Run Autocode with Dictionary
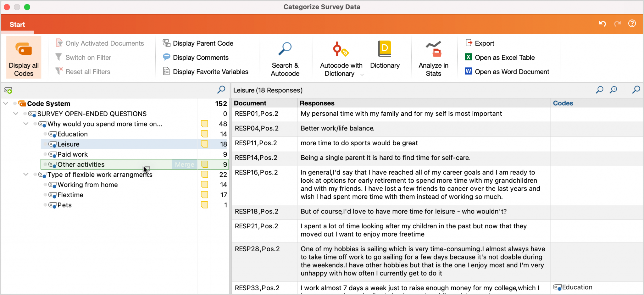Screen dimensions: 644x295 point(341,57)
